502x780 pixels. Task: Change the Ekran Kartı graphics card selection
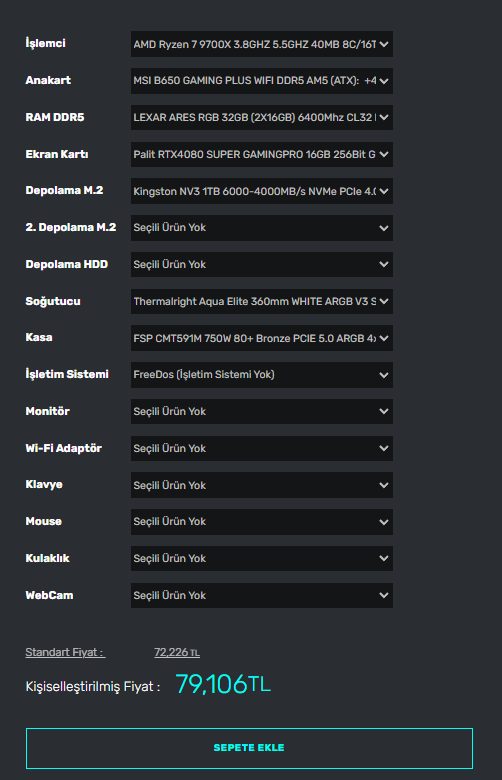(x=262, y=154)
